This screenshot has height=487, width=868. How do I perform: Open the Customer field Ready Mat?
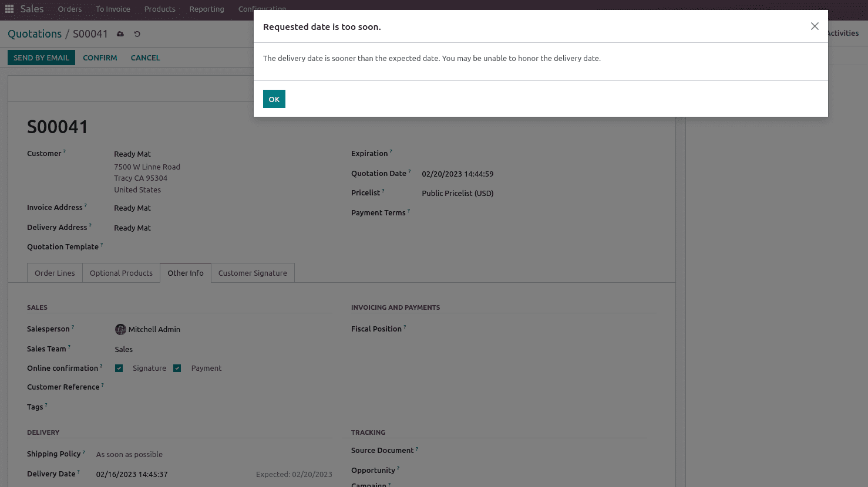click(132, 154)
